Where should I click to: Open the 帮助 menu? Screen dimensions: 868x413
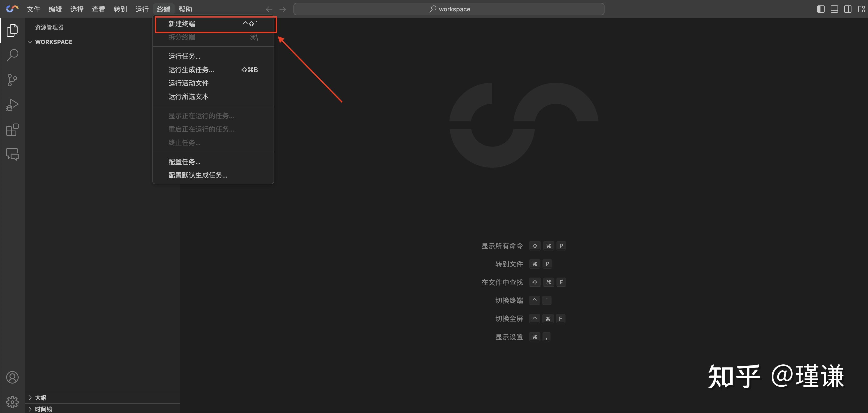[186, 9]
